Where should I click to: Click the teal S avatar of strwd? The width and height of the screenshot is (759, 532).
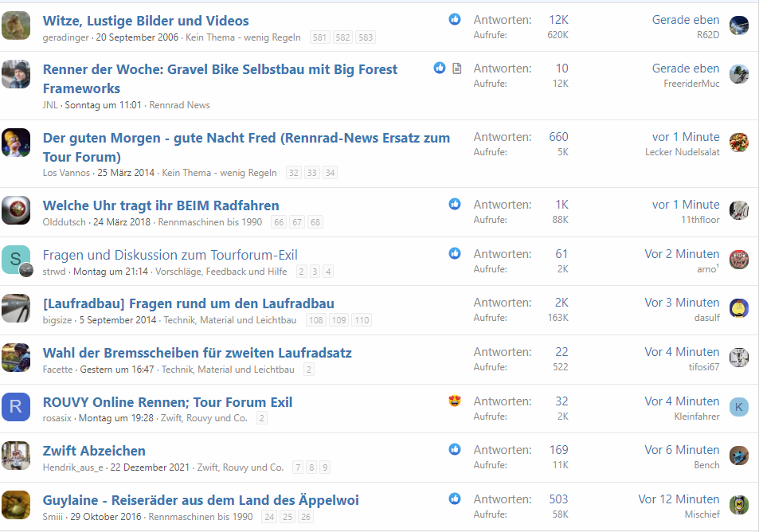click(16, 260)
